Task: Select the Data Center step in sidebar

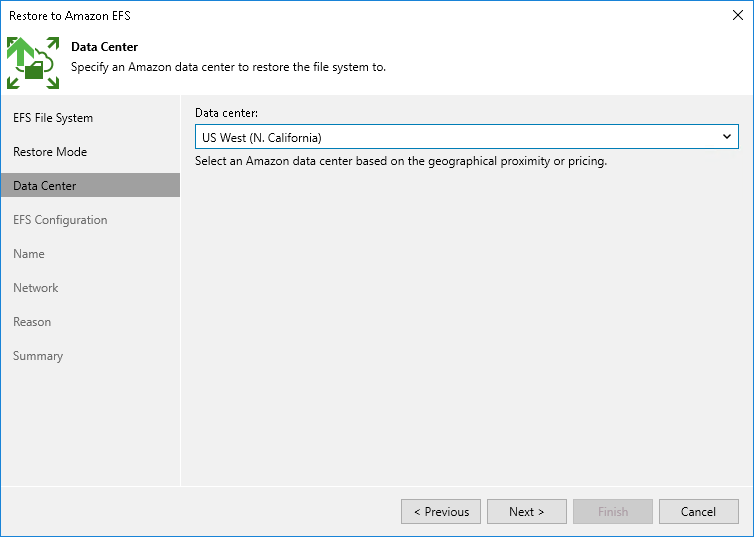Action: click(x=45, y=186)
